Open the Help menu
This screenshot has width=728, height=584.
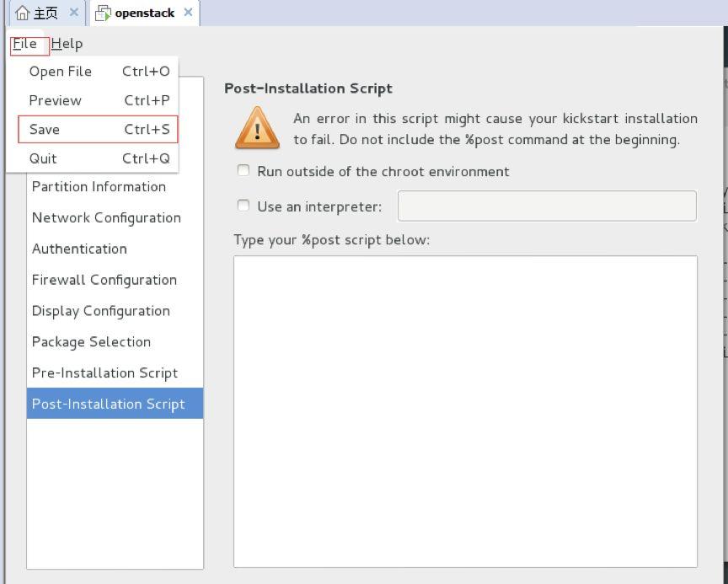(67, 44)
